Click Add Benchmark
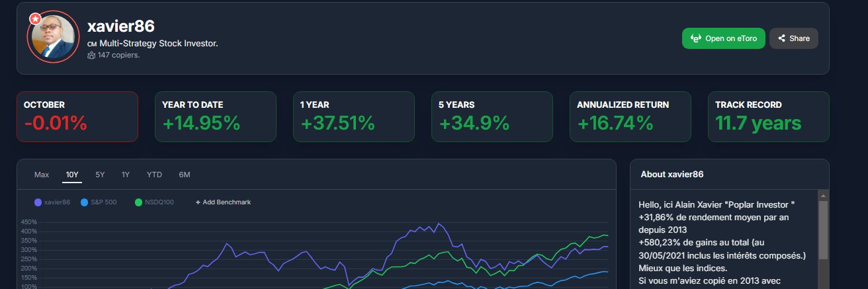The width and height of the screenshot is (868, 289). point(223,202)
